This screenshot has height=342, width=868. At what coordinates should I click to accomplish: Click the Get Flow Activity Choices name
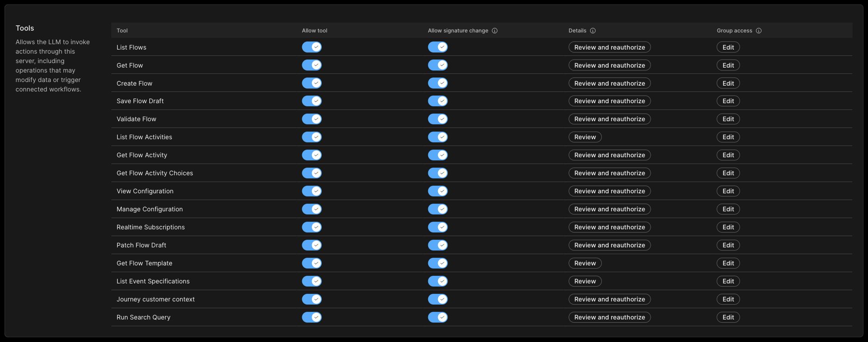coord(155,173)
